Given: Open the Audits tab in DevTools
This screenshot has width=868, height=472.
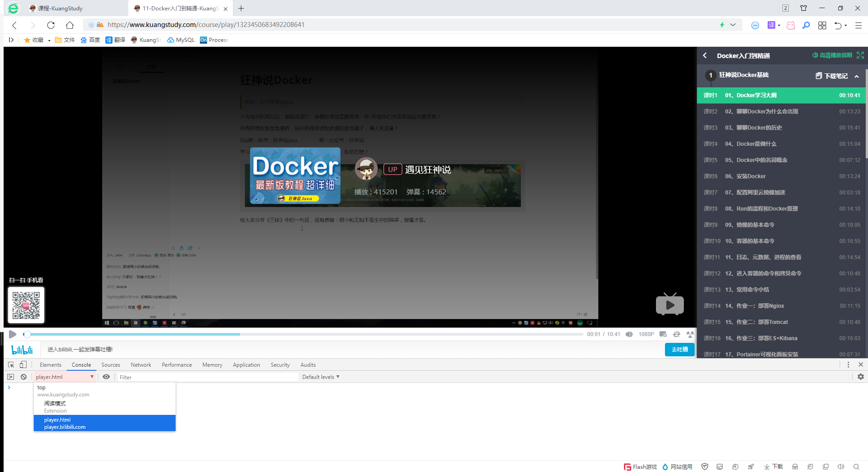Looking at the screenshot, I should pos(308,365).
